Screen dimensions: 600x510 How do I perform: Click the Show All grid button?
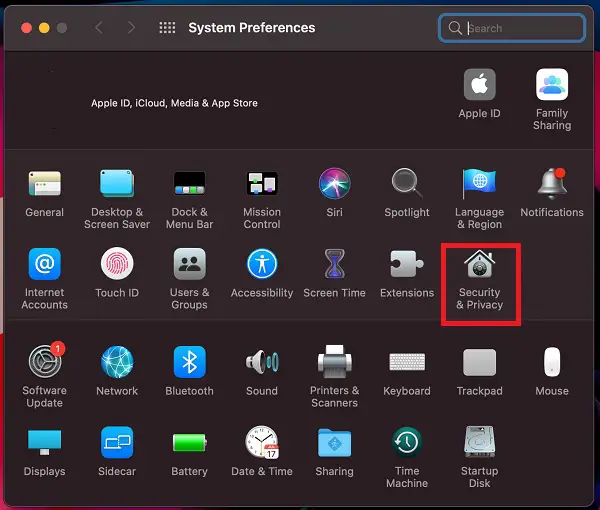click(167, 28)
